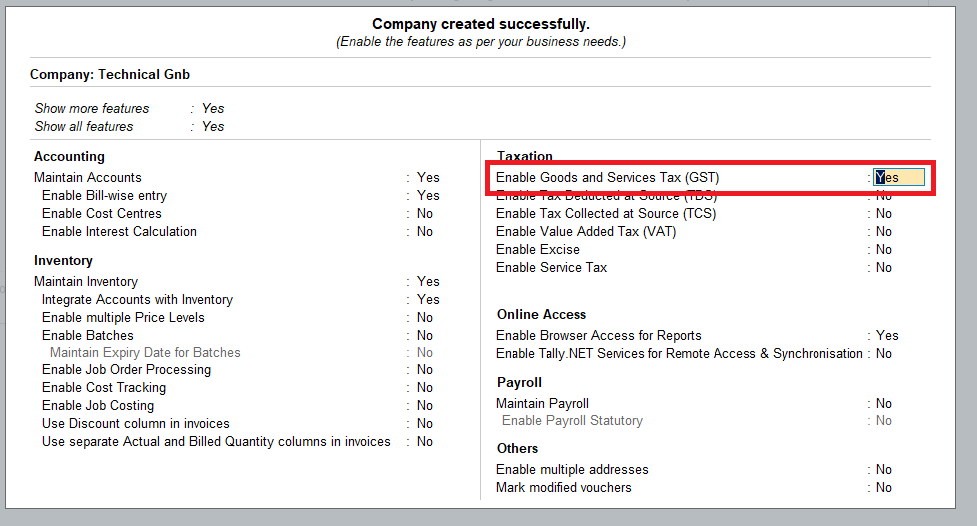Enable Cost Centres option
This screenshot has height=526, width=977.
tap(425, 213)
